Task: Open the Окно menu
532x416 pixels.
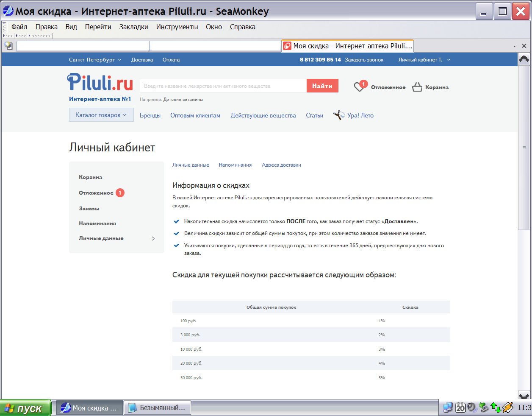Action: [214, 27]
